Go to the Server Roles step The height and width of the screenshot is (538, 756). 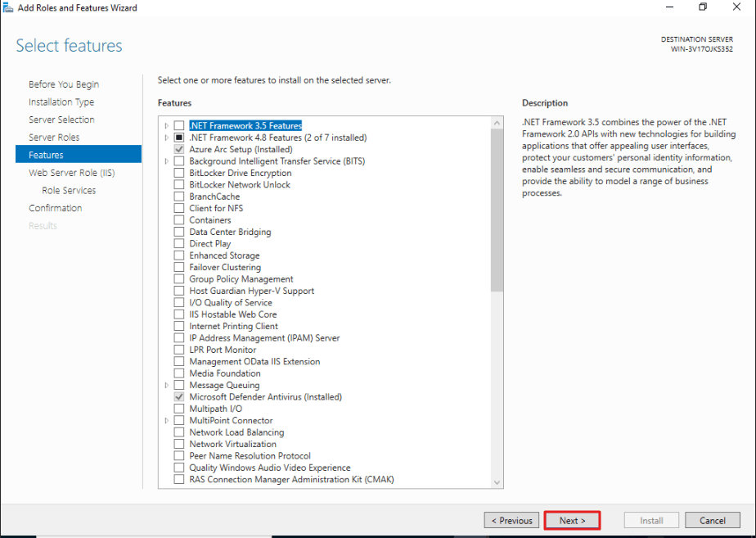click(x=54, y=138)
